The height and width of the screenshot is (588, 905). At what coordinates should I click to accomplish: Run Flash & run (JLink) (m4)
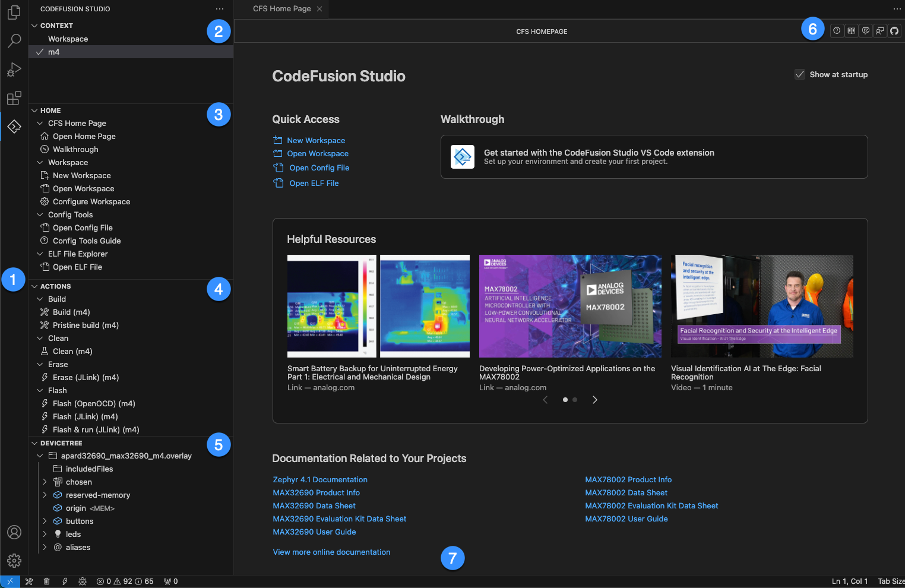[x=96, y=429]
